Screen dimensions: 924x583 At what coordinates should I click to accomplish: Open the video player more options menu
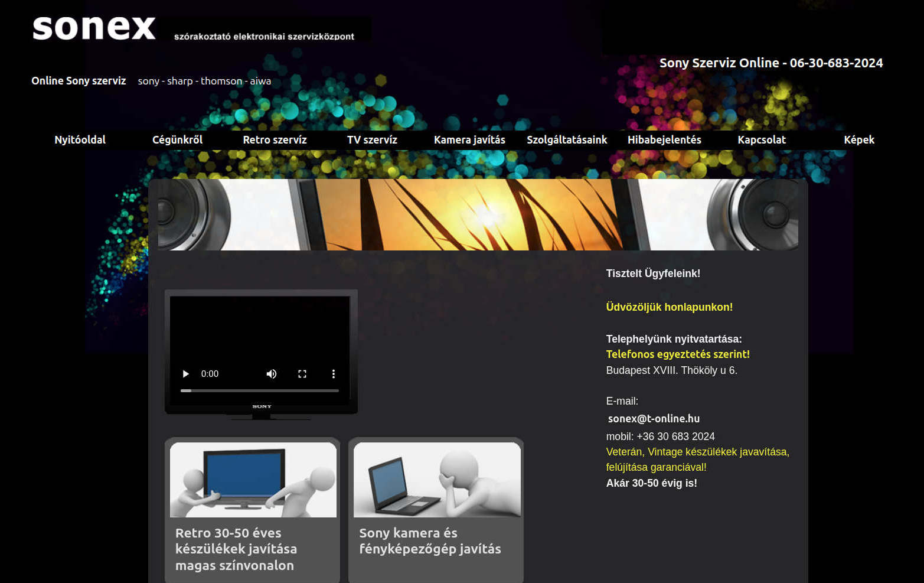pos(334,374)
